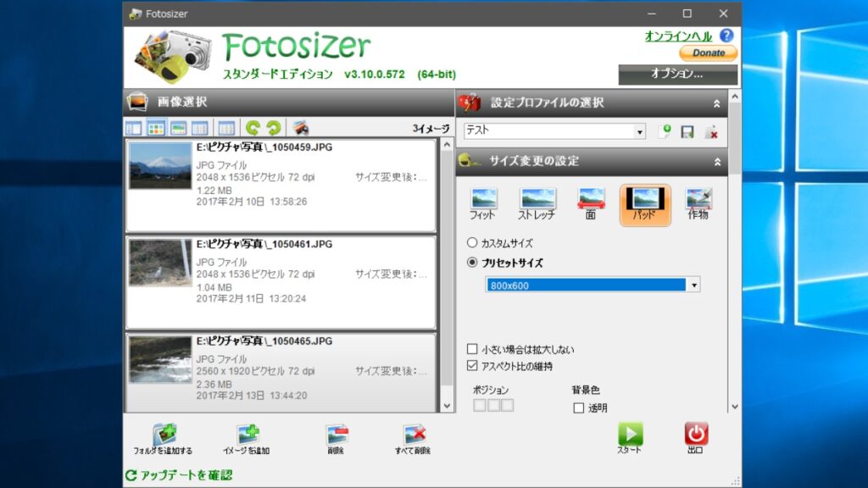Select the _1050461.JPG bird thumbnail
Image resolution: width=868 pixels, height=488 pixels.
[x=160, y=263]
